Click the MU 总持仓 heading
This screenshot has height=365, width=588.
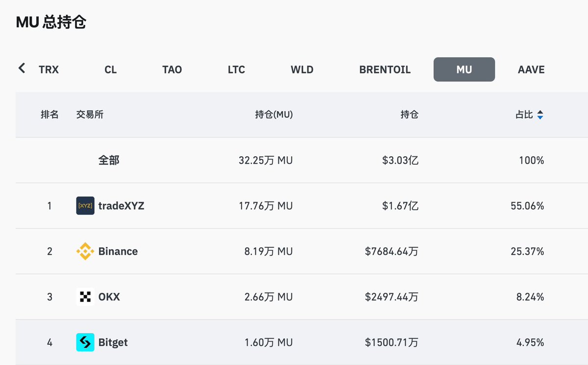pyautogui.click(x=51, y=22)
